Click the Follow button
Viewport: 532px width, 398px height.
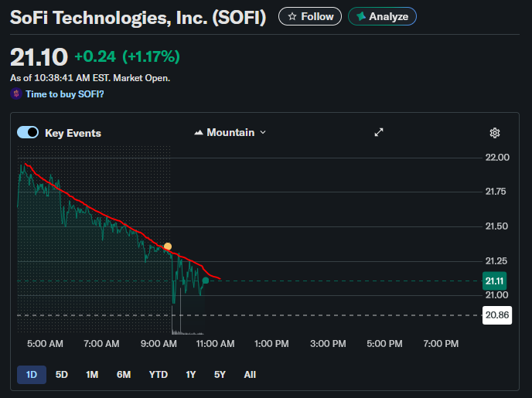coord(310,16)
